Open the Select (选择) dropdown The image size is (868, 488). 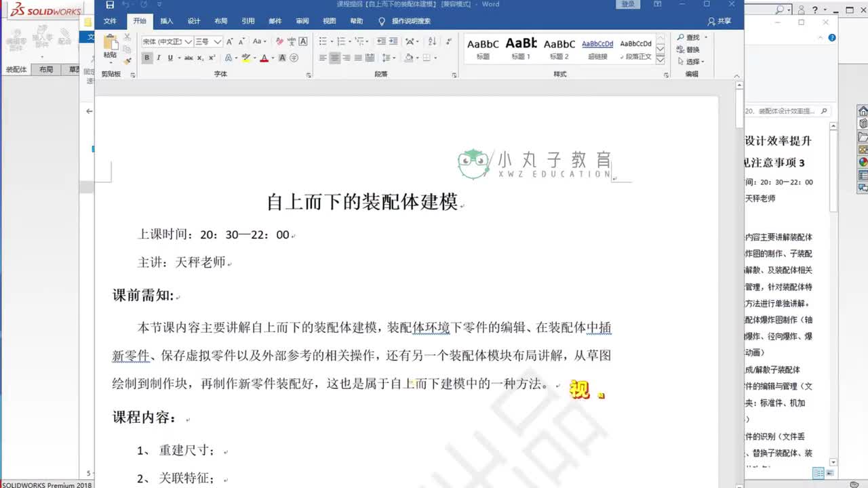(x=691, y=62)
